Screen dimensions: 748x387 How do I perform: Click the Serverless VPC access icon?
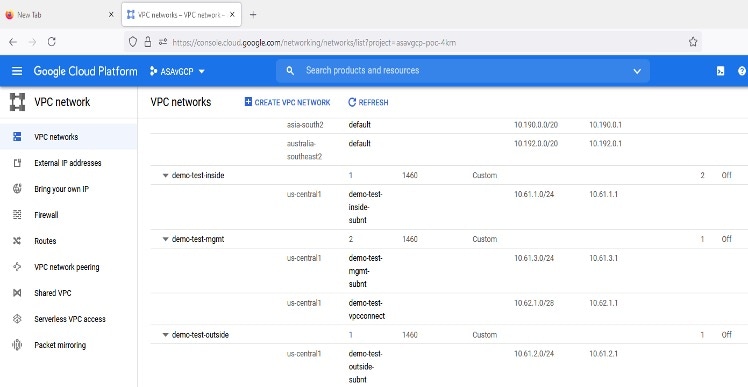[17, 319]
